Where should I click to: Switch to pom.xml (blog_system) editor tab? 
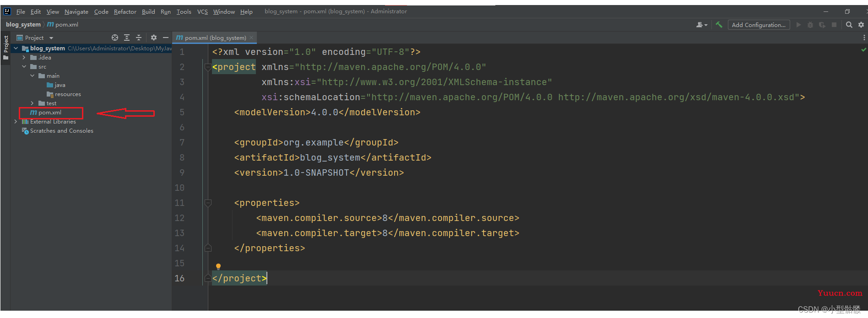[x=215, y=38]
